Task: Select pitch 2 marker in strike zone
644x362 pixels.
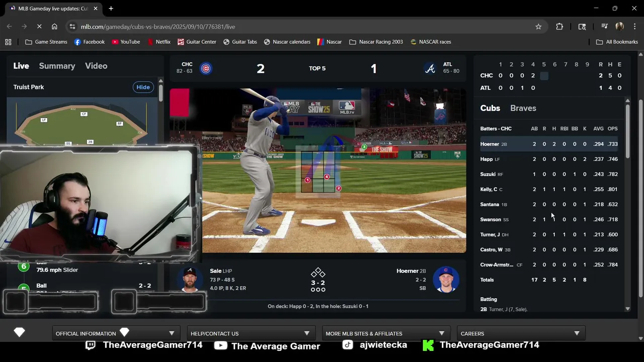Action: [338, 189]
